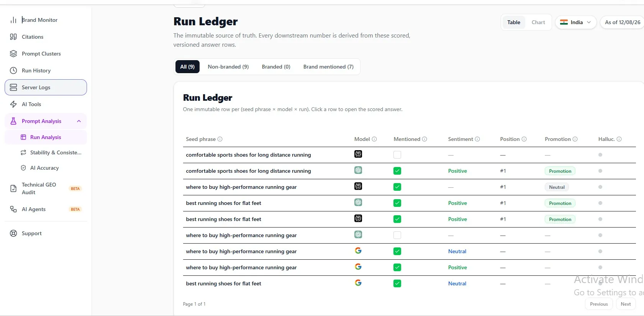Click the Page 1 of 1 text
This screenshot has width=644, height=316.
pyautogui.click(x=194, y=304)
